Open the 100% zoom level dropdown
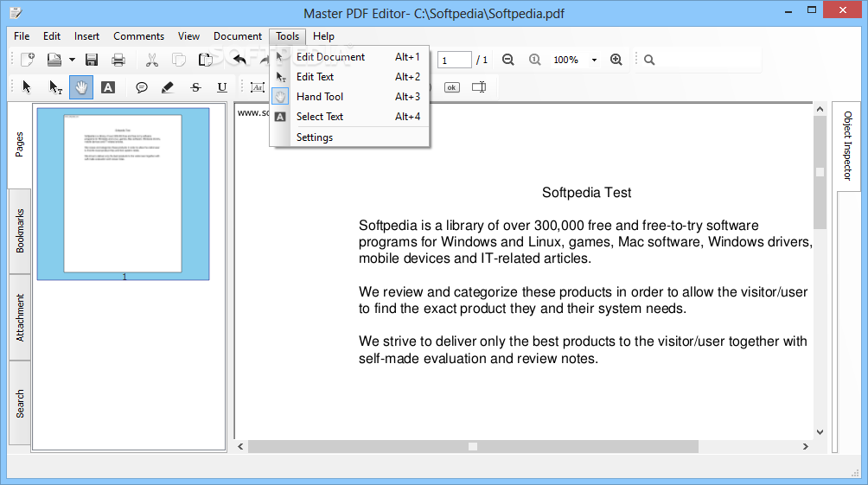Image resolution: width=868 pixels, height=485 pixels. [x=594, y=60]
